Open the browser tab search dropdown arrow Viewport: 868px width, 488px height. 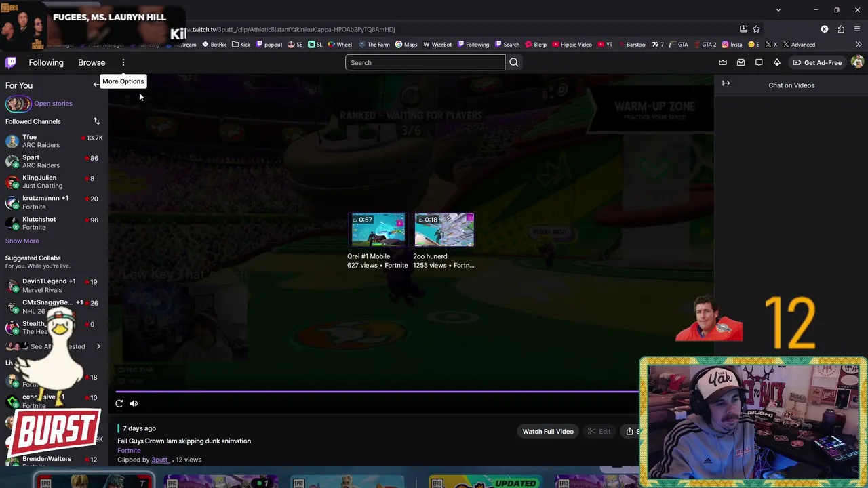(778, 10)
